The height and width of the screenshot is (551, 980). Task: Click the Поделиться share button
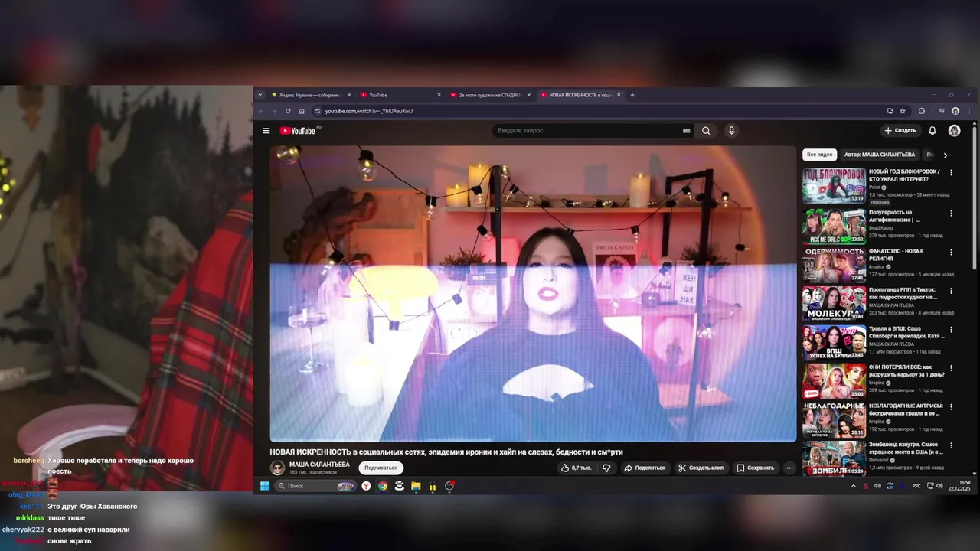click(x=645, y=468)
